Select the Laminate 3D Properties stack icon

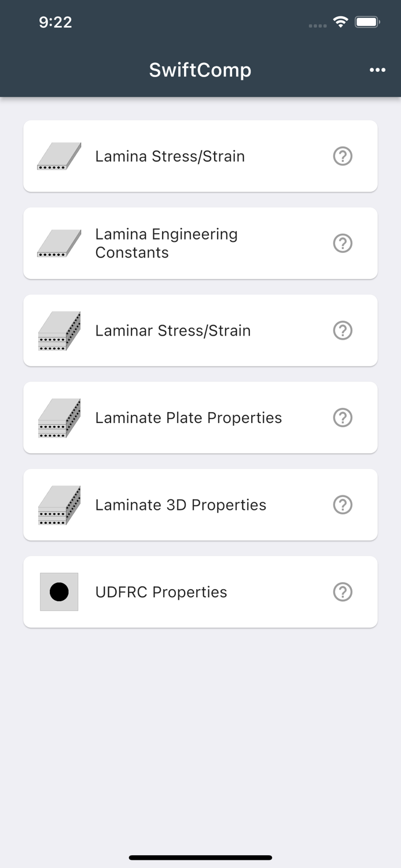point(58,505)
